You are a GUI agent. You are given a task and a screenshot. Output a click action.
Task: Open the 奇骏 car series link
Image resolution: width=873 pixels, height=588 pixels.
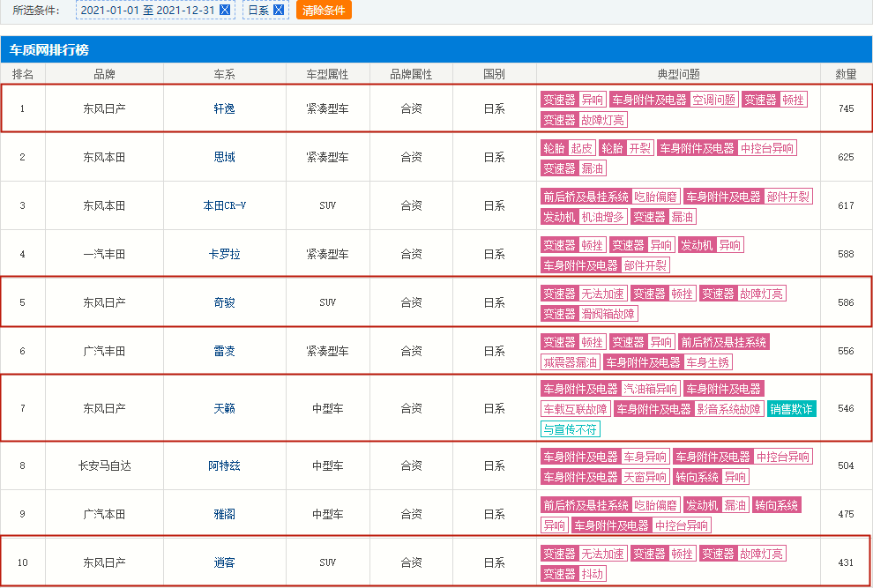click(x=224, y=302)
